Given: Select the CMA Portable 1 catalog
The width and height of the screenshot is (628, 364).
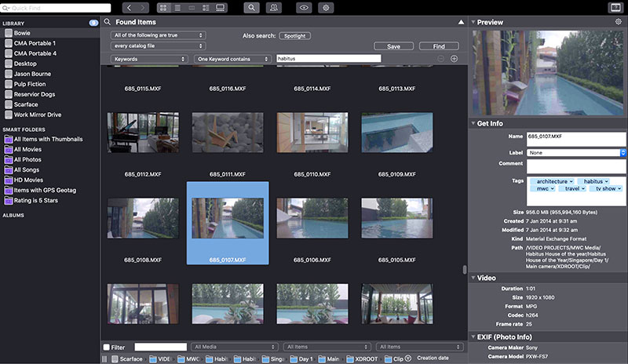Looking at the screenshot, I should pos(35,43).
